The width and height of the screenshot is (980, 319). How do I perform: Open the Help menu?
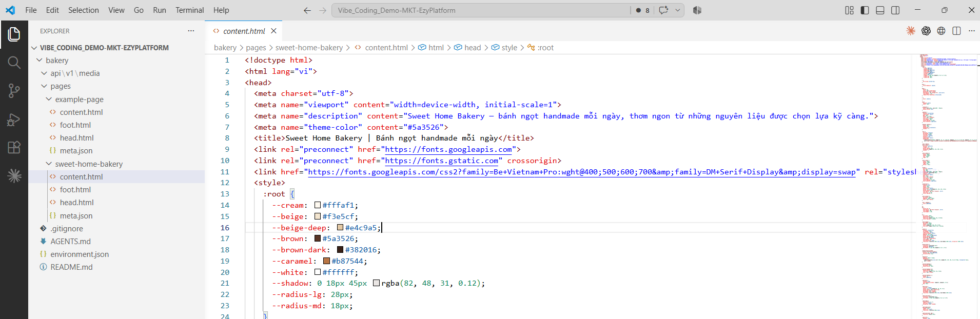221,10
